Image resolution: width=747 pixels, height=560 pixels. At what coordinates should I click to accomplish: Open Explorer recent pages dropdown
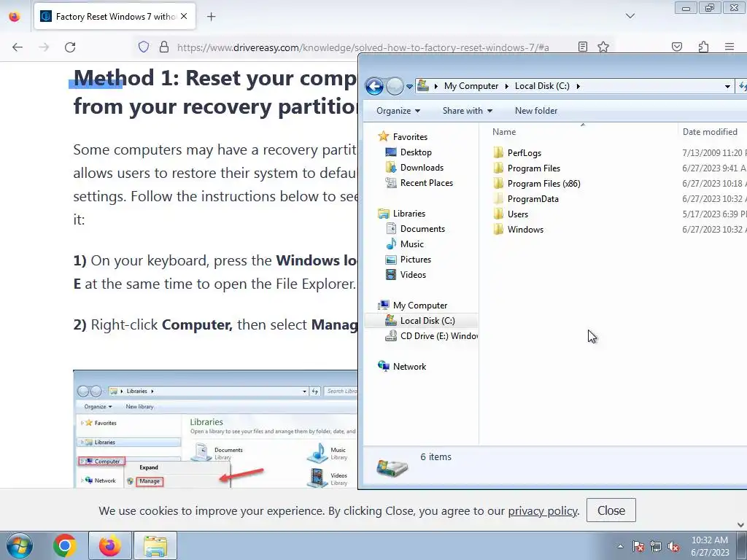tap(409, 87)
